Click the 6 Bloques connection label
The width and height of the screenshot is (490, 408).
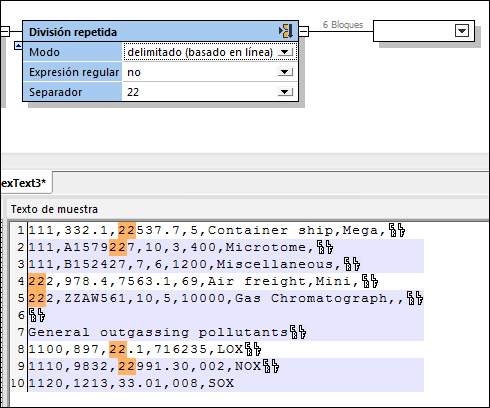[x=343, y=25]
